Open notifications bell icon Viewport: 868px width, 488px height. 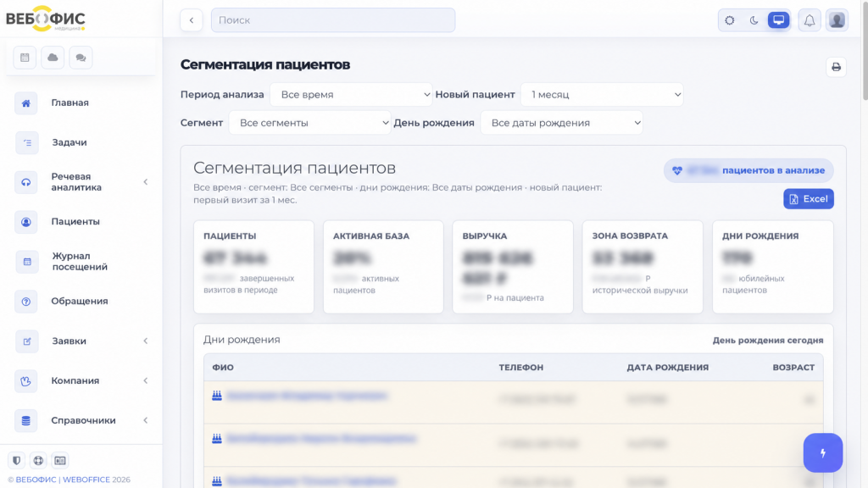(810, 20)
